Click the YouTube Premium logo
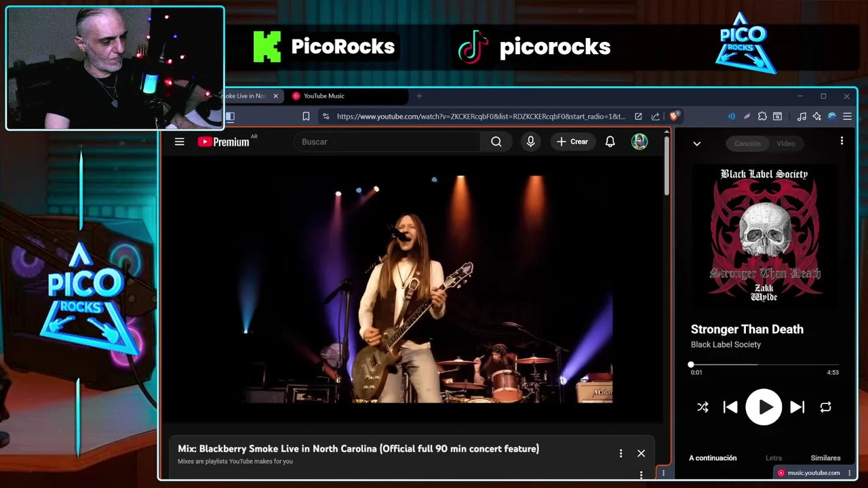Image resolution: width=868 pixels, height=488 pixels. pyautogui.click(x=224, y=142)
